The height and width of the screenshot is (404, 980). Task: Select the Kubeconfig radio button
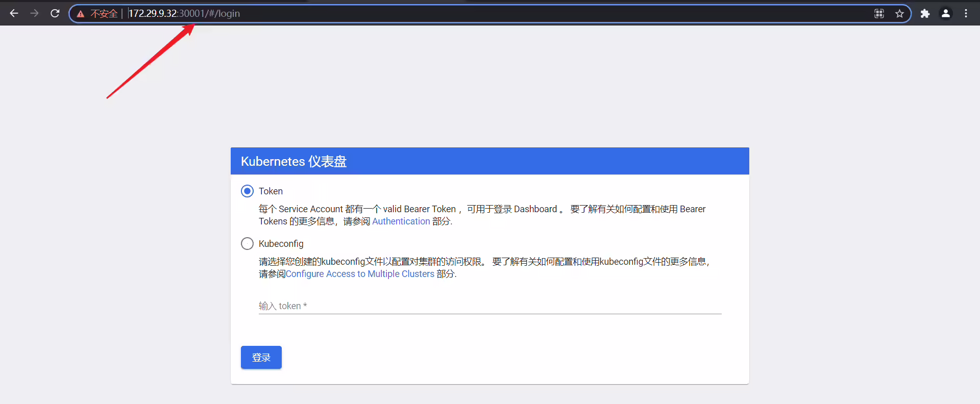247,244
